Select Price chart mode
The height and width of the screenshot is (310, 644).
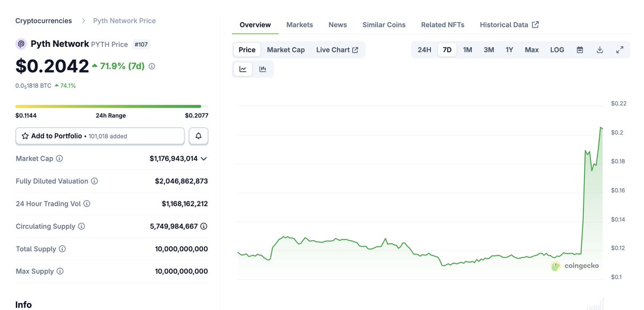pos(247,49)
